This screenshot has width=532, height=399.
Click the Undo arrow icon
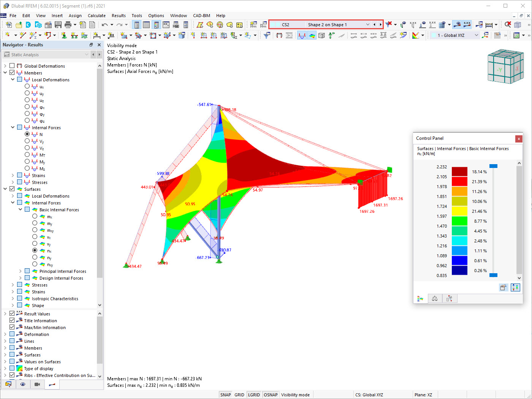point(104,25)
